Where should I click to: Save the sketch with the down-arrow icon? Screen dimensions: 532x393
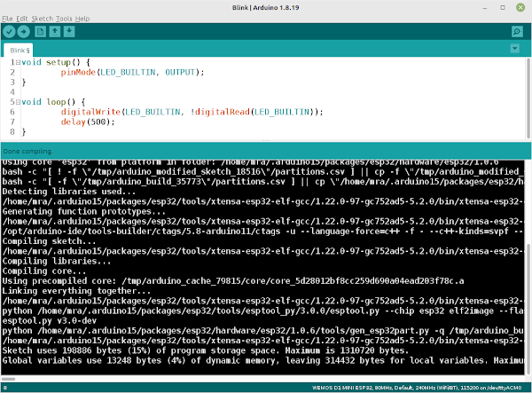[69, 32]
